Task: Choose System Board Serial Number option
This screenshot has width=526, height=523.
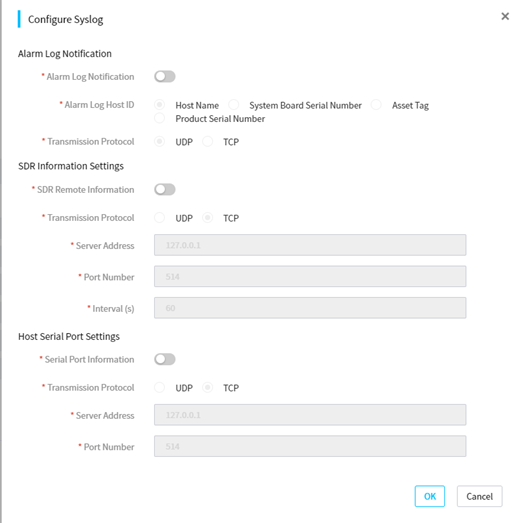Action: pos(233,105)
